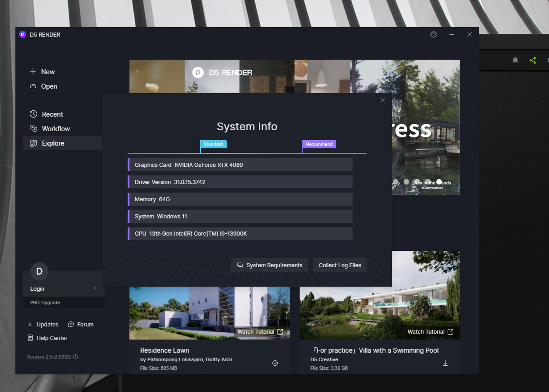This screenshot has width=549, height=392.
Task: Click the folder icon beside Open
Action: [x=33, y=86]
